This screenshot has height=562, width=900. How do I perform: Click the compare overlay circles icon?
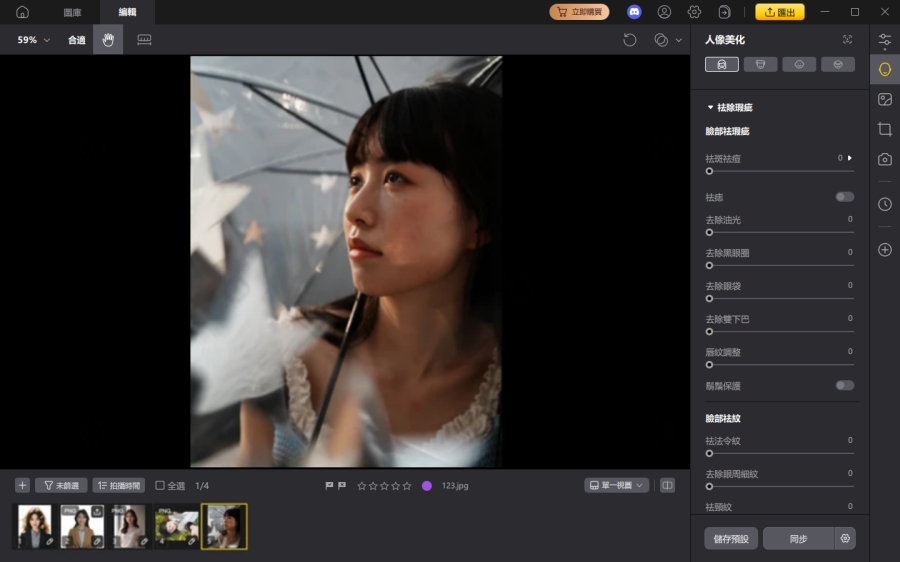661,40
